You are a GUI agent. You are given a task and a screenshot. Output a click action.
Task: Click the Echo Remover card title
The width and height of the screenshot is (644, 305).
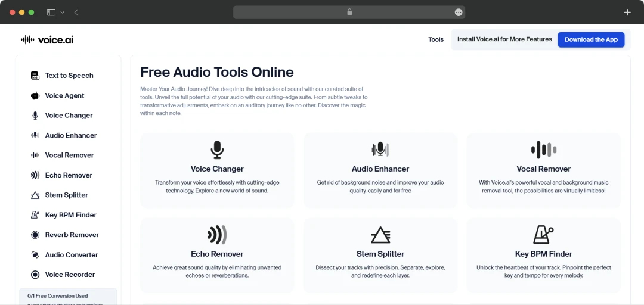tap(217, 254)
